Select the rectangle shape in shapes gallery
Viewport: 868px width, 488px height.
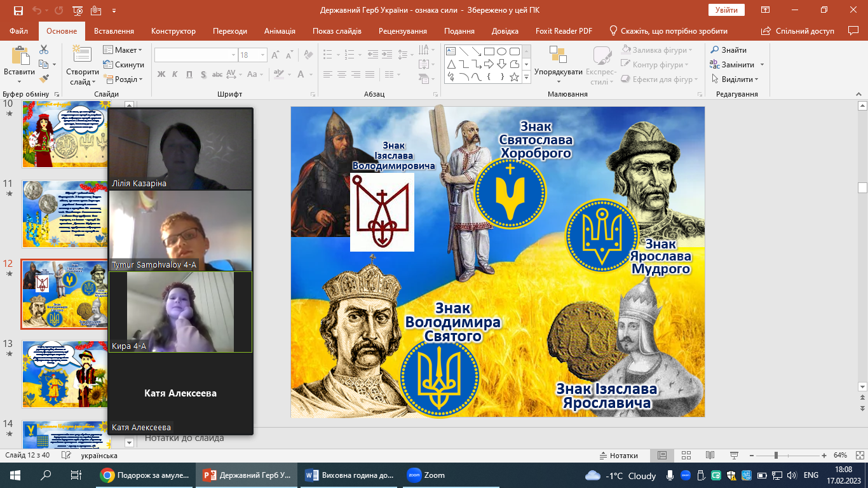point(489,51)
